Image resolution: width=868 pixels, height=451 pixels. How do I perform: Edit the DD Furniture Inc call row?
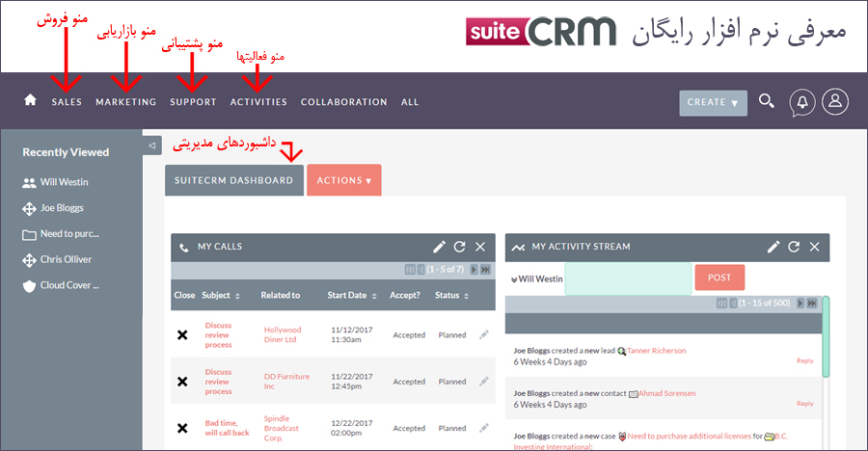pos(484,382)
